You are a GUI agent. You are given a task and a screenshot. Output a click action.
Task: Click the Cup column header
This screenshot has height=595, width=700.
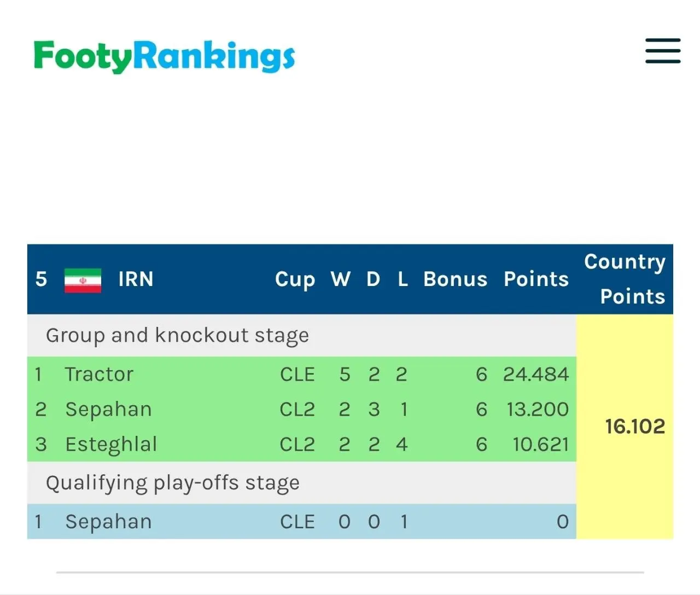click(295, 279)
